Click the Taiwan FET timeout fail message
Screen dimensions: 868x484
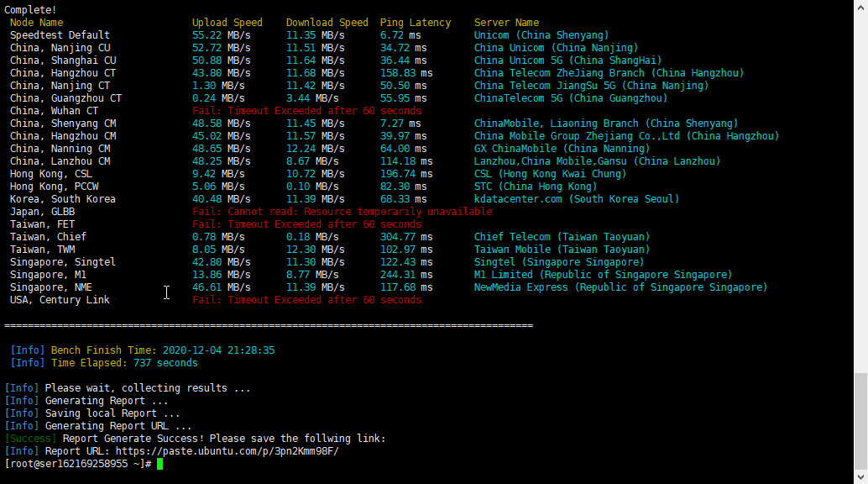[x=306, y=224]
